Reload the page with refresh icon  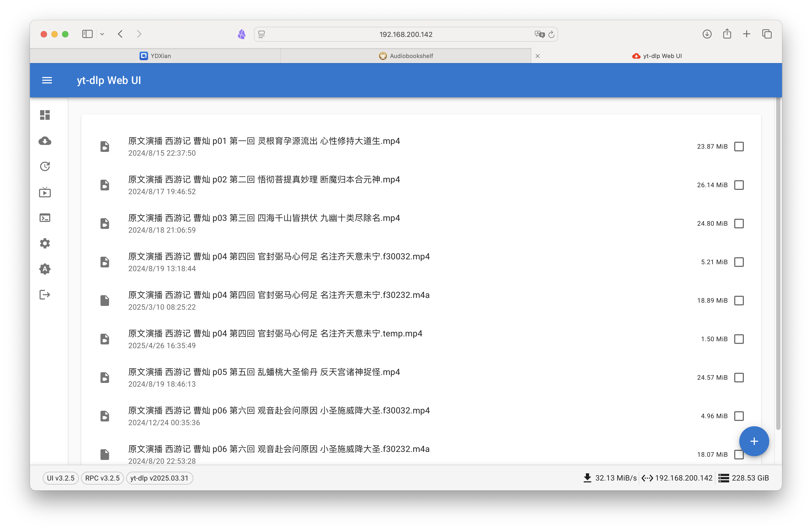[551, 34]
